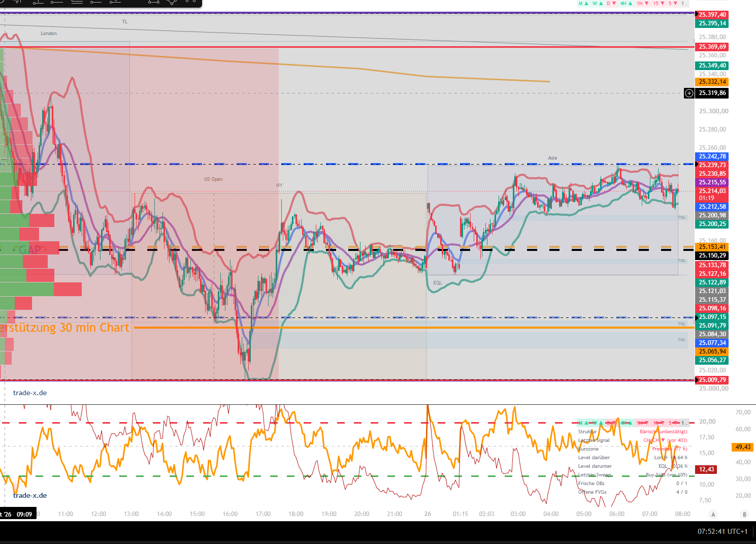Click the US Open session label

[213, 179]
